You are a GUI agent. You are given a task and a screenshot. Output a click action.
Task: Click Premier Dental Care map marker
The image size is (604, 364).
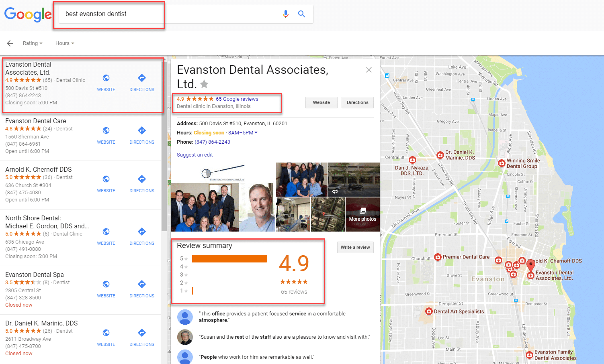tap(438, 257)
